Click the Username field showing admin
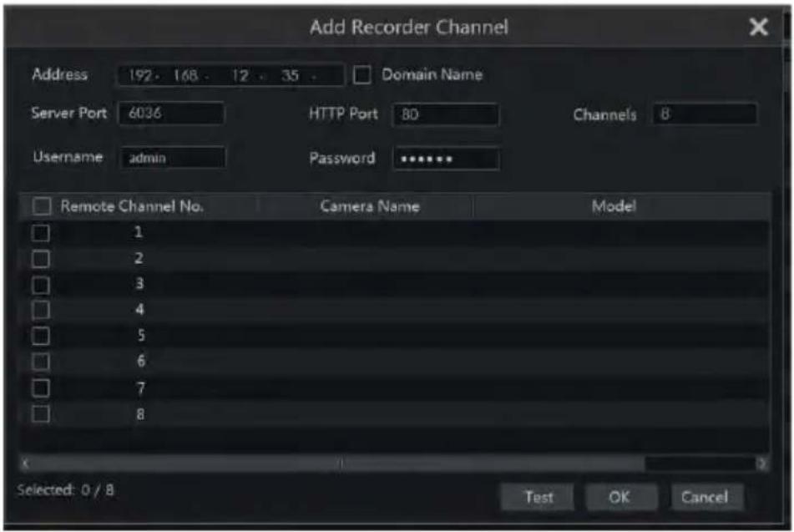This screenshot has height=532, width=794. point(173,158)
